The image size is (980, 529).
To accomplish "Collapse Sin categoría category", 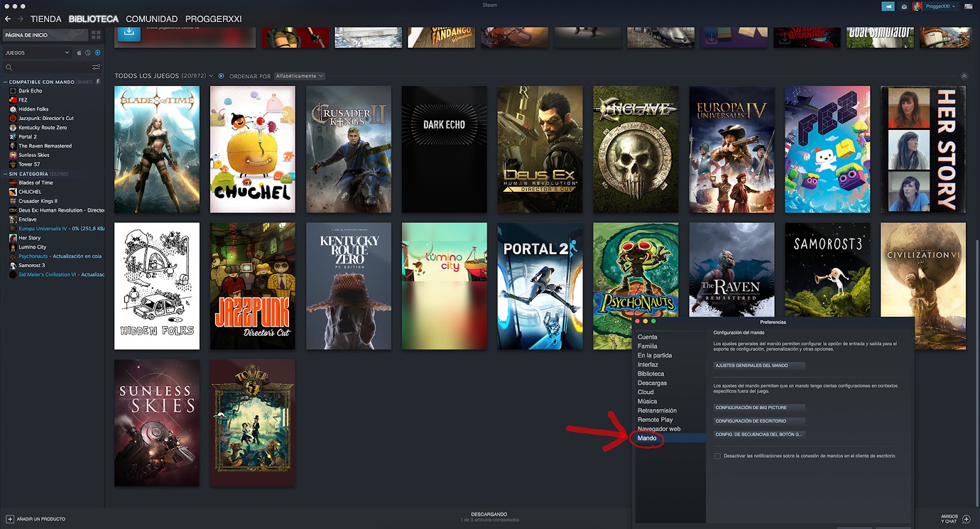I will (6, 173).
